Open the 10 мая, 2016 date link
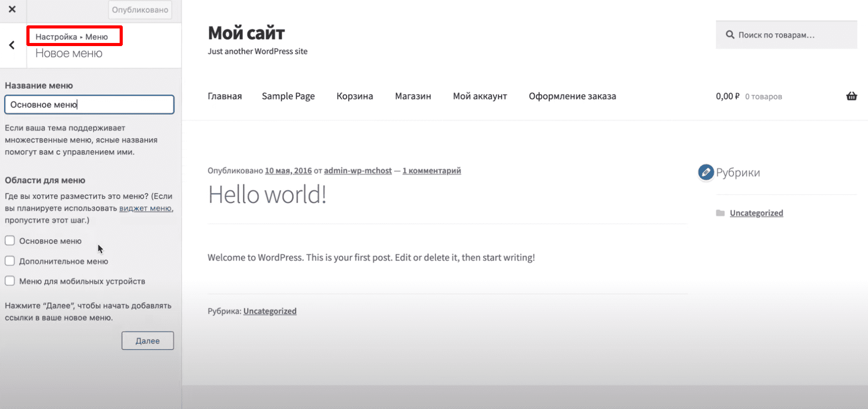The height and width of the screenshot is (409, 868). coord(288,170)
